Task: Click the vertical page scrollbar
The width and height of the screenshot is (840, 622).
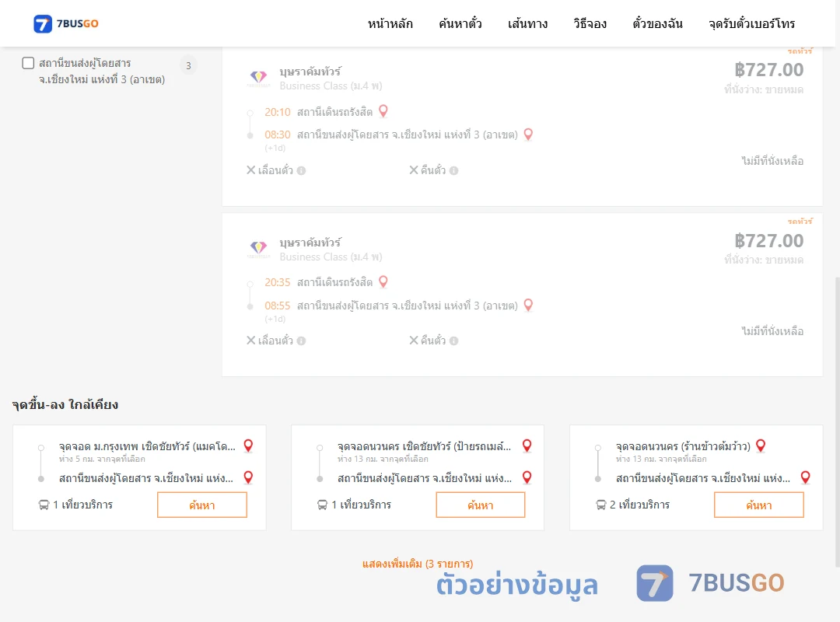Action: tap(837, 421)
